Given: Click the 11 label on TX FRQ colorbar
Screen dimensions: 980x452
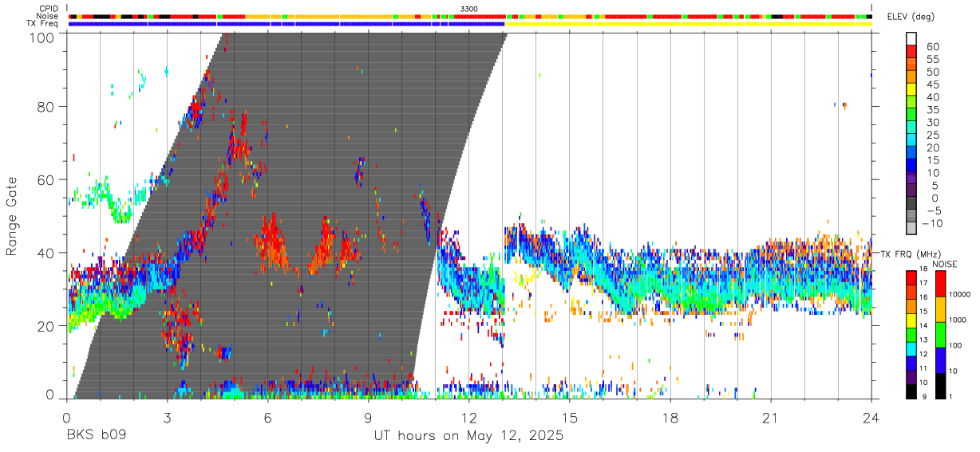Looking at the screenshot, I should (x=925, y=367).
